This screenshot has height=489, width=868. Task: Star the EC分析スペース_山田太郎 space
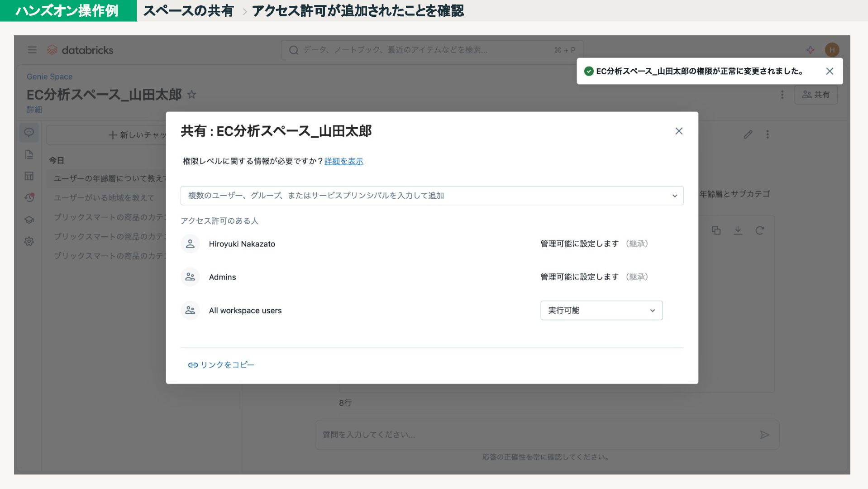192,95
